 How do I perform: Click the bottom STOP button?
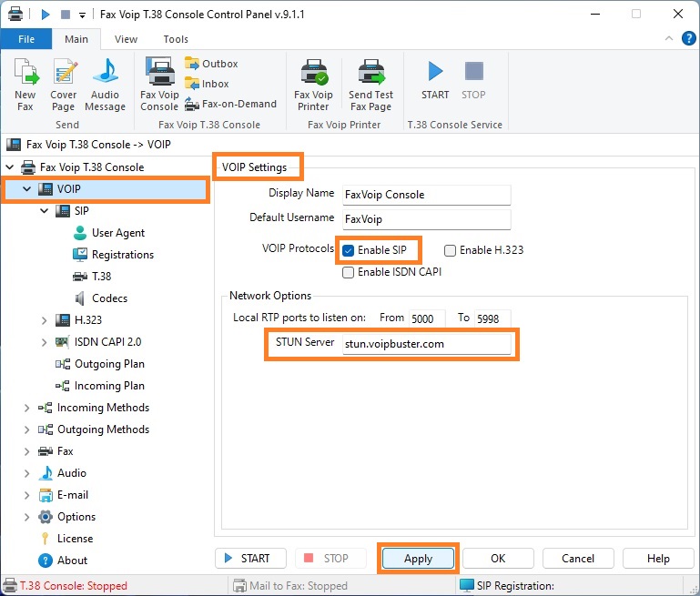[x=330, y=559]
